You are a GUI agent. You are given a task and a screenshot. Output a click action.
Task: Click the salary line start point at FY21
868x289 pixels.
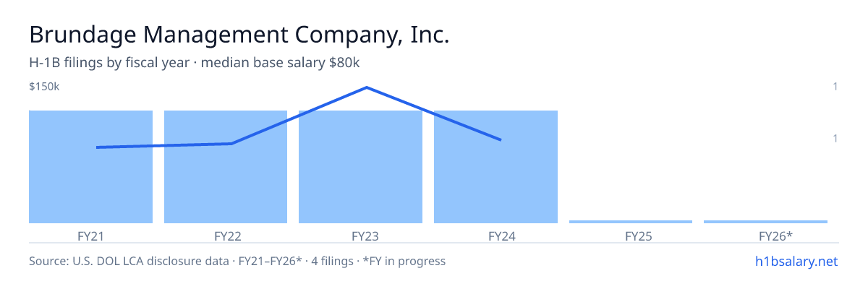97,147
